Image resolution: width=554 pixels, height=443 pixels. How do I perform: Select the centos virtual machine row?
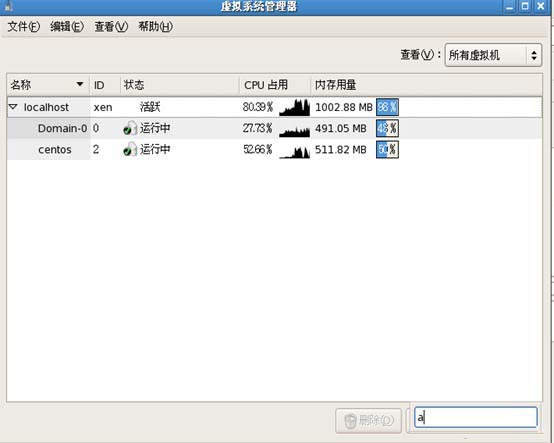pos(275,150)
